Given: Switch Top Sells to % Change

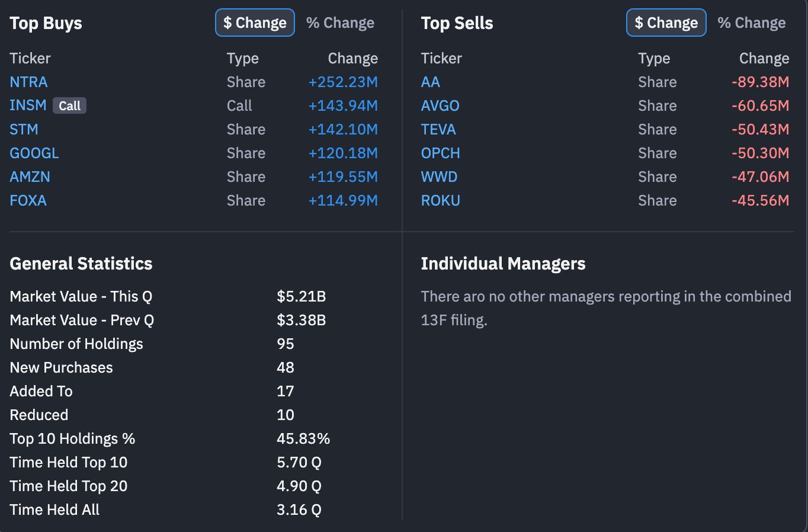Looking at the screenshot, I should (752, 23).
